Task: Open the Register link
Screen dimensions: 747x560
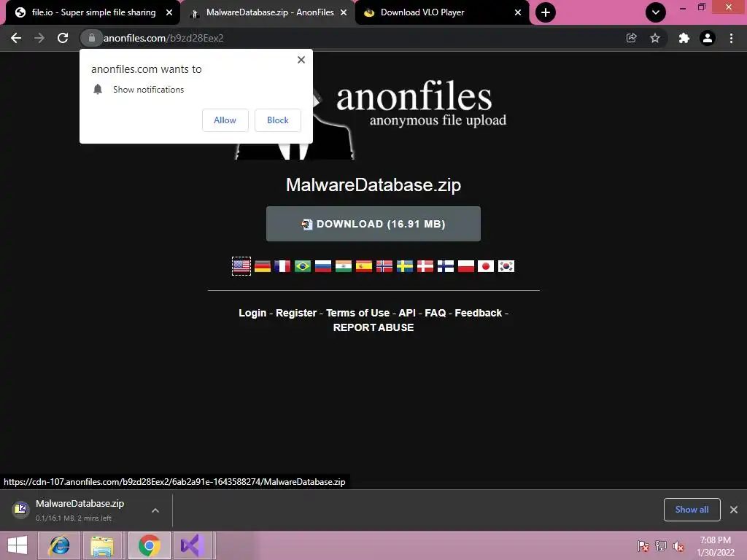Action: pyautogui.click(x=296, y=313)
